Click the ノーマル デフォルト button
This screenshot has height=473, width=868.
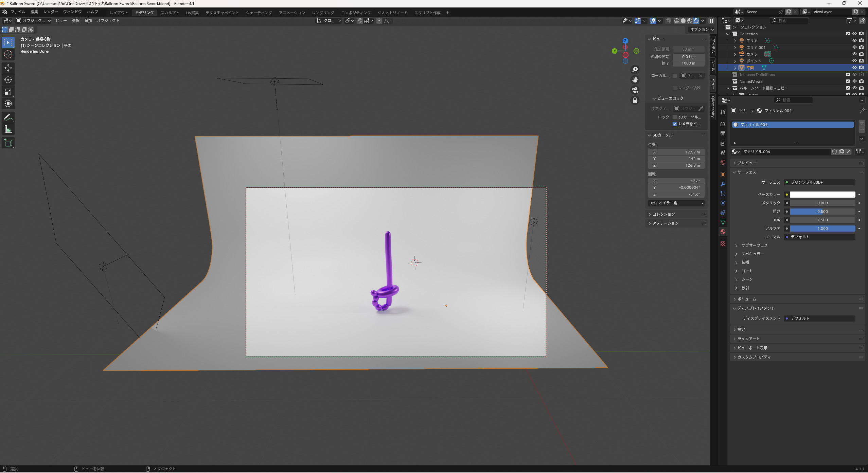point(819,237)
